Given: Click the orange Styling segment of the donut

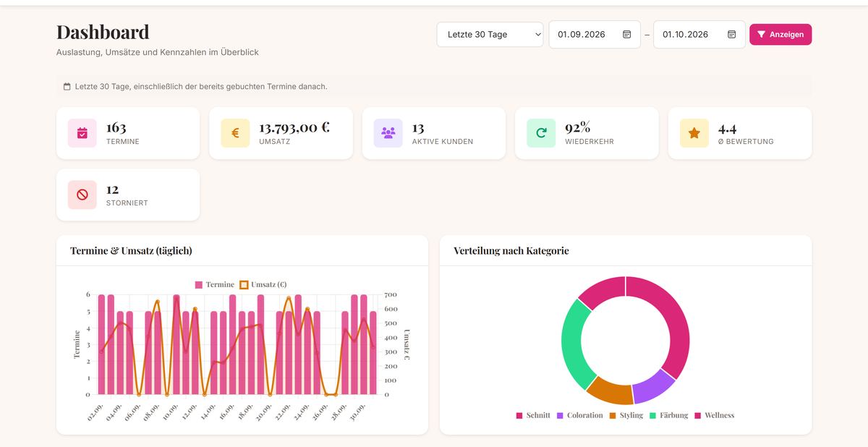Looking at the screenshot, I should click(x=611, y=391).
